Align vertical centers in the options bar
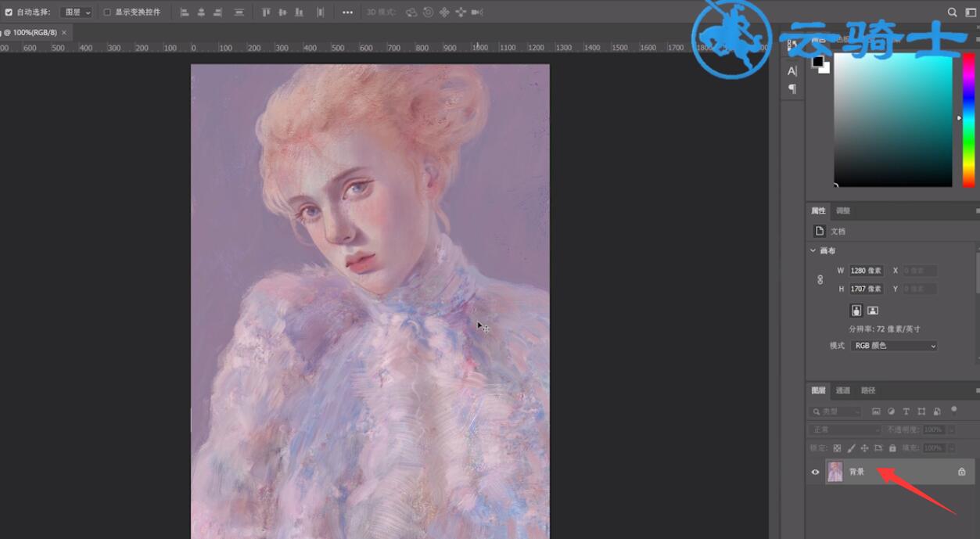The height and width of the screenshot is (539, 980). point(282,13)
